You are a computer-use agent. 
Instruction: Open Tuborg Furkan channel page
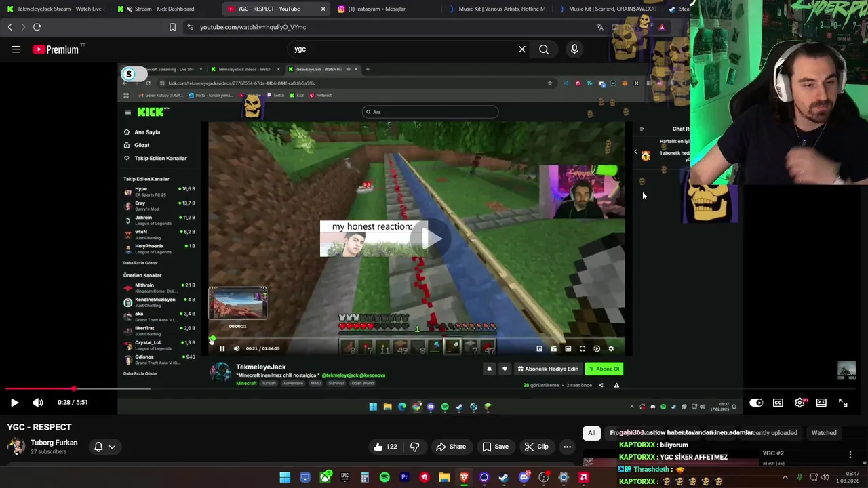click(x=54, y=443)
